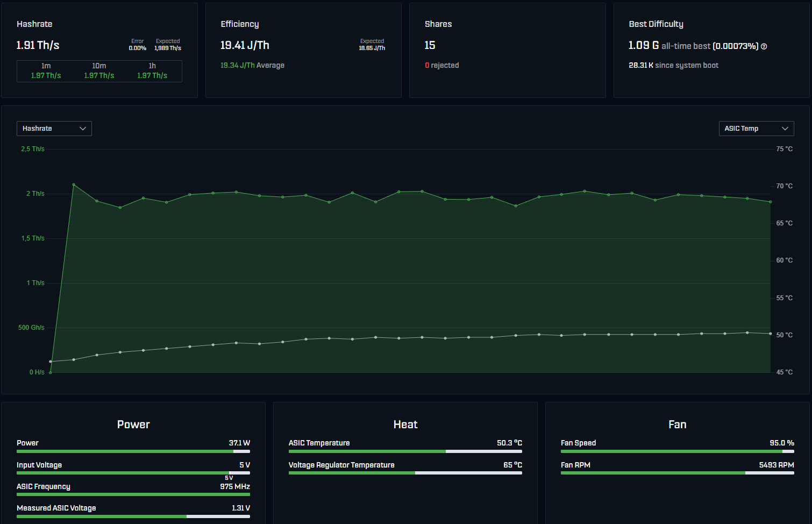The height and width of the screenshot is (524, 812).
Task: Click the Voltage Regulator Temperature bar
Action: [x=405, y=473]
